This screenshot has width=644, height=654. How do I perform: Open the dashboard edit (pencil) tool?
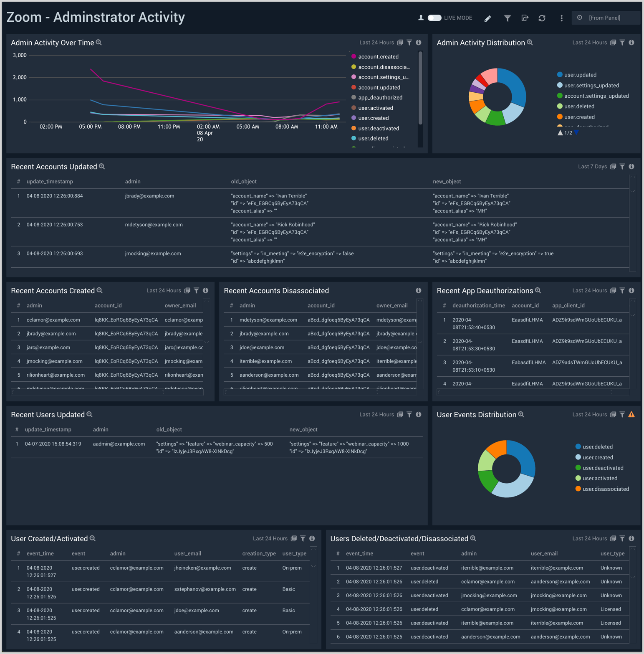coord(487,18)
